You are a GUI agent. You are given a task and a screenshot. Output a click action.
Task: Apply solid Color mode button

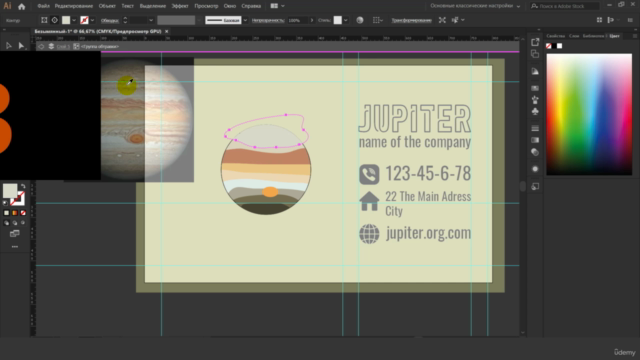(6, 213)
